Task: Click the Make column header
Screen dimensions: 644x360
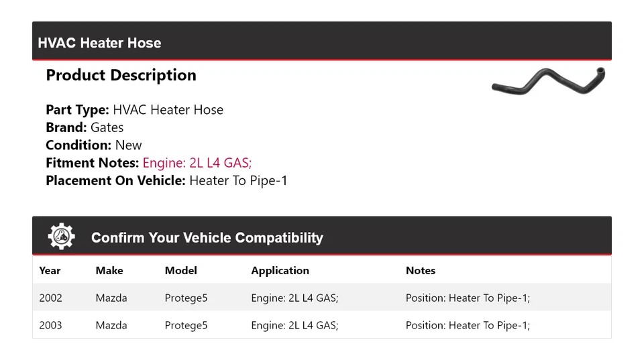Action: coord(109,271)
